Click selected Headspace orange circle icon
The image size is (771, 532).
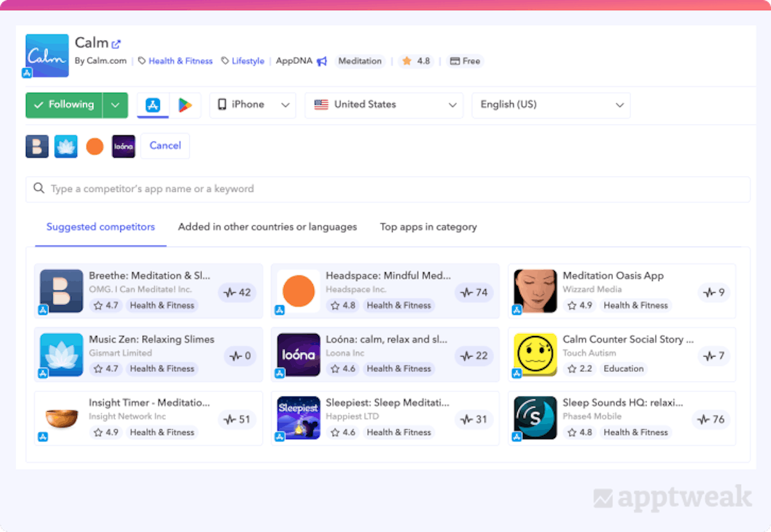[94, 146]
